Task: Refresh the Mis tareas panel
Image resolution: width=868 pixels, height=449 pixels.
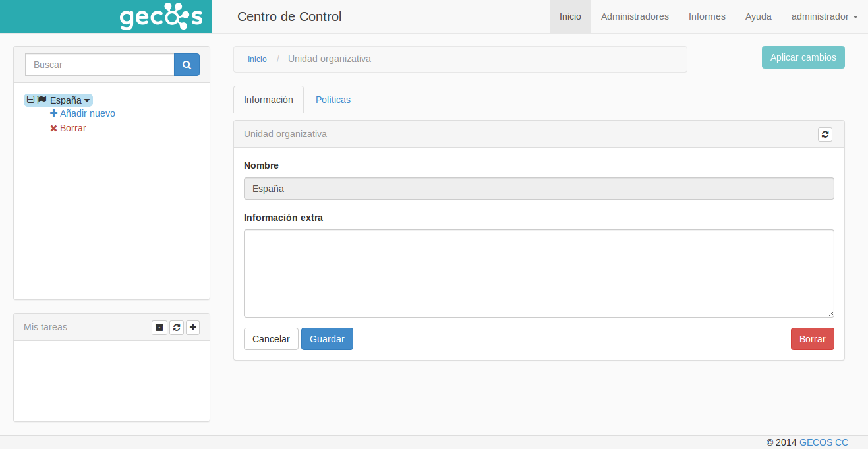Action: coord(177,327)
